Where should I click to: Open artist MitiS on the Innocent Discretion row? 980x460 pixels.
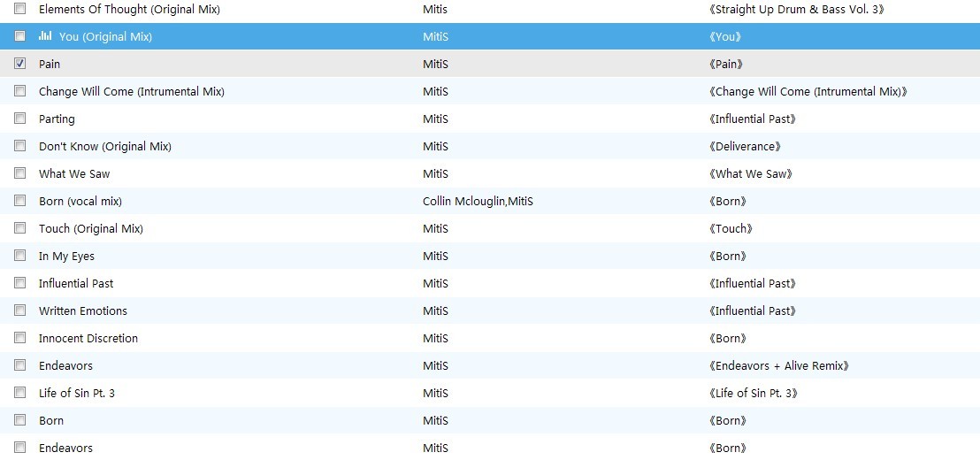(436, 338)
